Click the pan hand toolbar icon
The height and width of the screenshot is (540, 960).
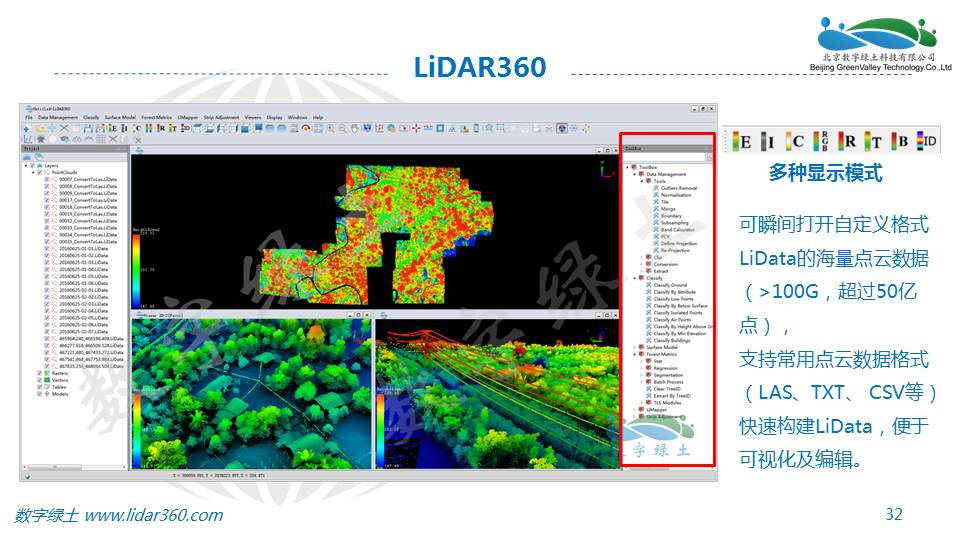coord(356,129)
